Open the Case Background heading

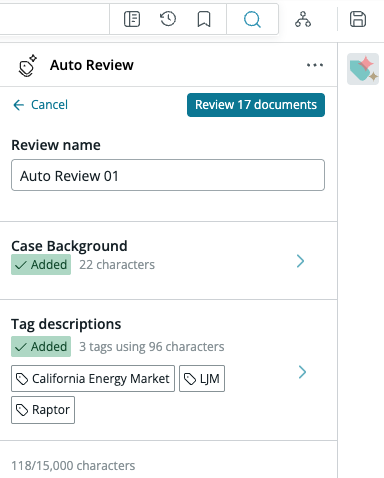click(x=69, y=246)
